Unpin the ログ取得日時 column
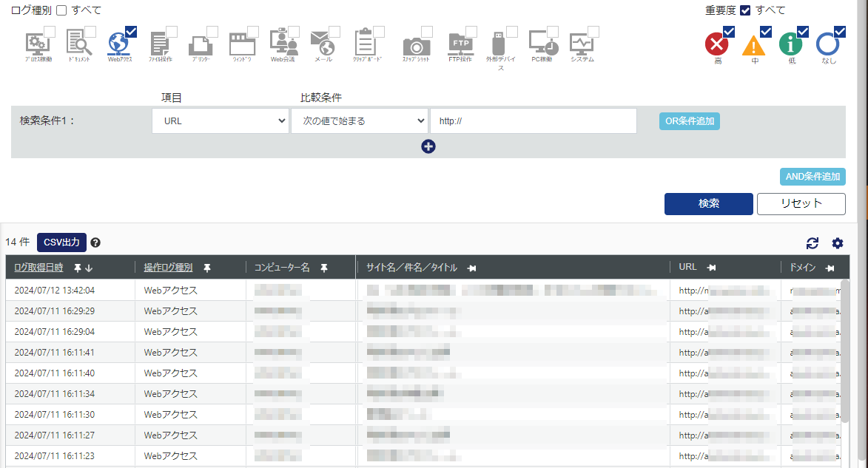 78,268
